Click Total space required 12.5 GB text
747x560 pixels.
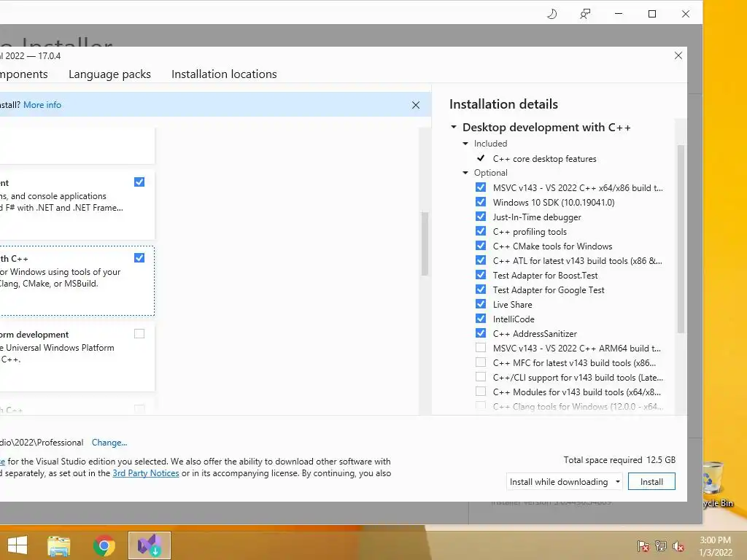coord(619,460)
